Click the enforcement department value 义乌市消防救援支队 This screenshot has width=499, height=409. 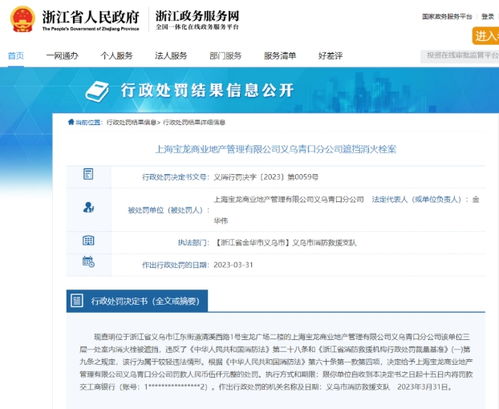tap(285, 243)
